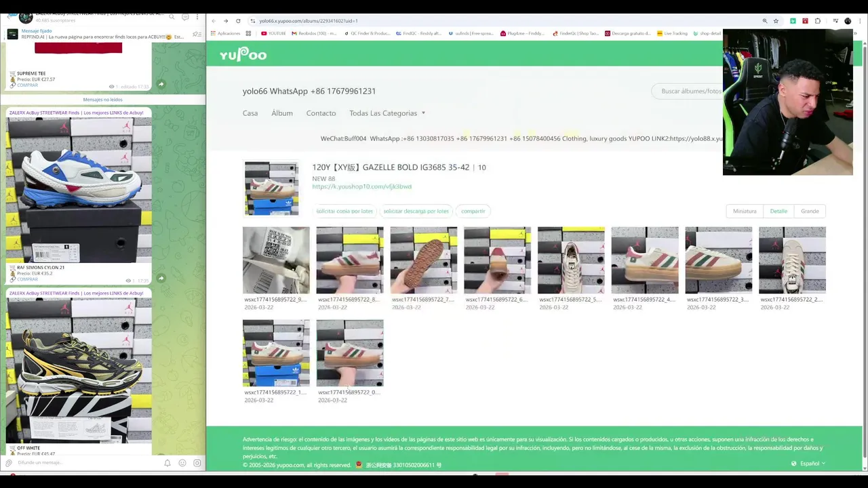Click COMPRAR link under RAF SIMONS CYLON 21
868x488 pixels.
pos(28,279)
